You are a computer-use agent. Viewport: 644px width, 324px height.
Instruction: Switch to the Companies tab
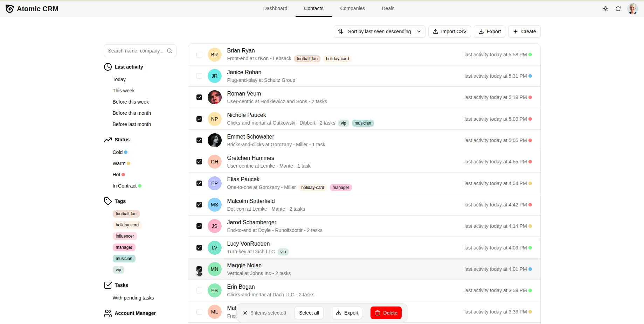352,8
